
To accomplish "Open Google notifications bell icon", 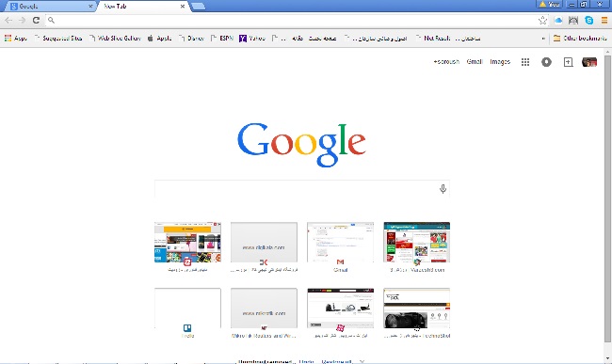I will [x=546, y=62].
